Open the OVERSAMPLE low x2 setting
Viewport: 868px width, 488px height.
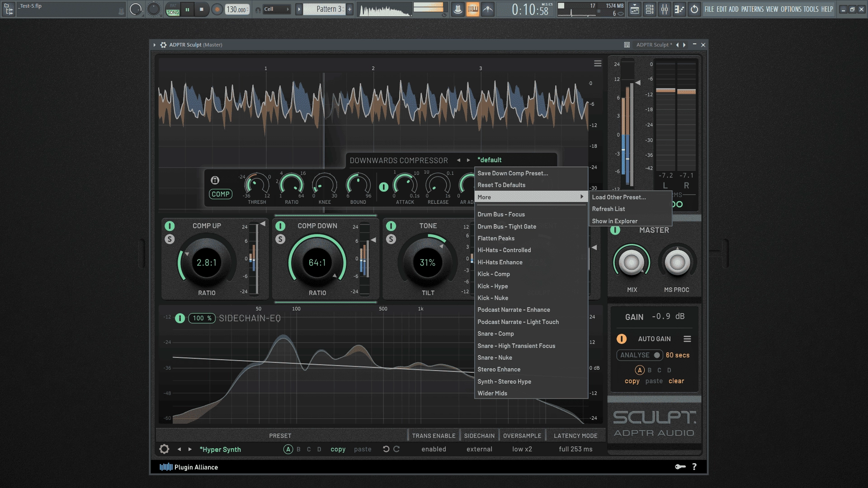pos(522,449)
